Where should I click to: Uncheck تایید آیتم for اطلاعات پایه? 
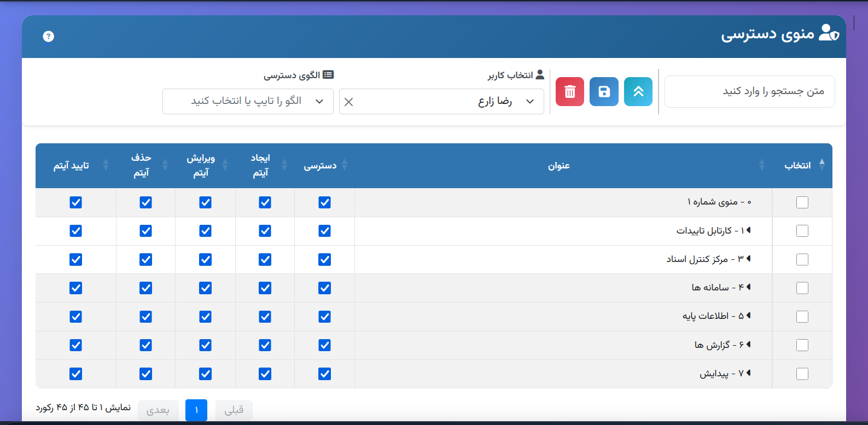pyautogui.click(x=75, y=317)
